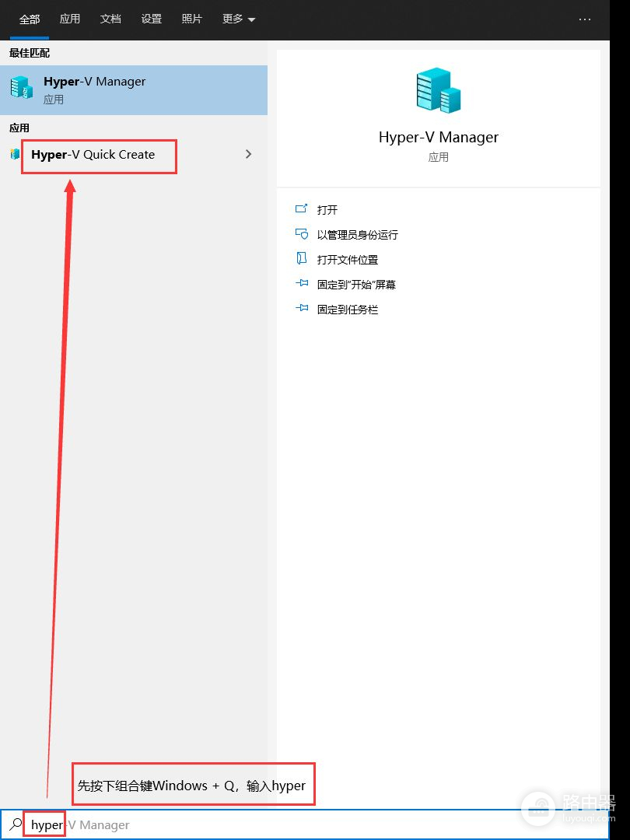This screenshot has width=630, height=840.
Task: Switch to the 照片 (Photos) tab
Action: [192, 19]
